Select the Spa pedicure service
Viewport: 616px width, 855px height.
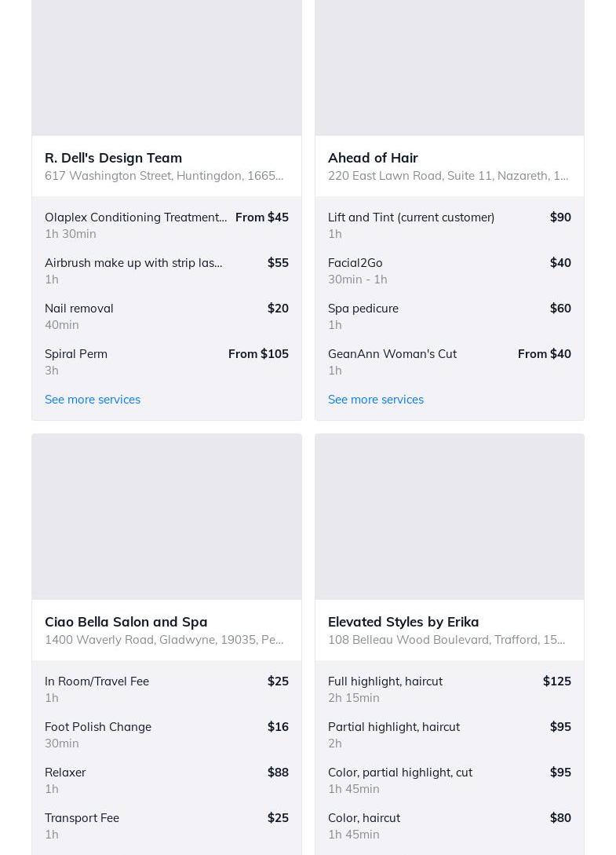pos(363,309)
